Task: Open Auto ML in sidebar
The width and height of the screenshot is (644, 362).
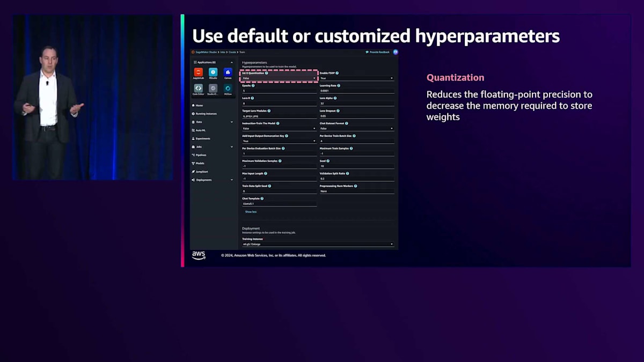Action: pyautogui.click(x=198, y=130)
